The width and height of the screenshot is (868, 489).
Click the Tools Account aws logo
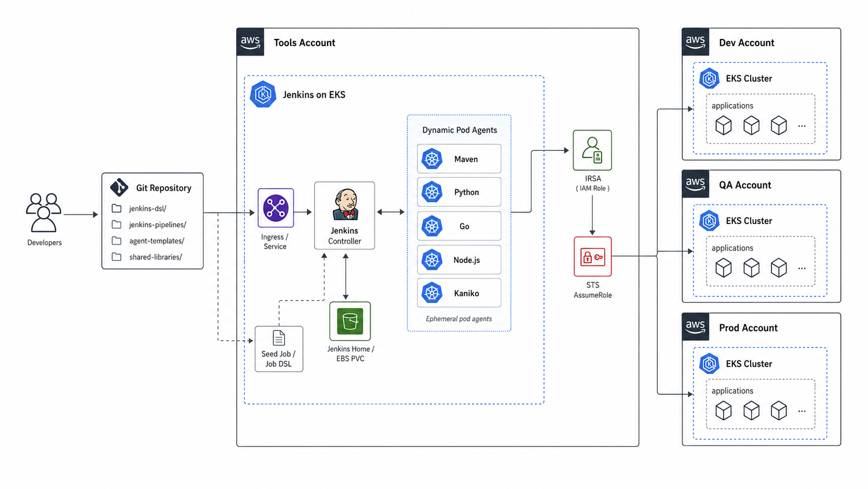[250, 42]
